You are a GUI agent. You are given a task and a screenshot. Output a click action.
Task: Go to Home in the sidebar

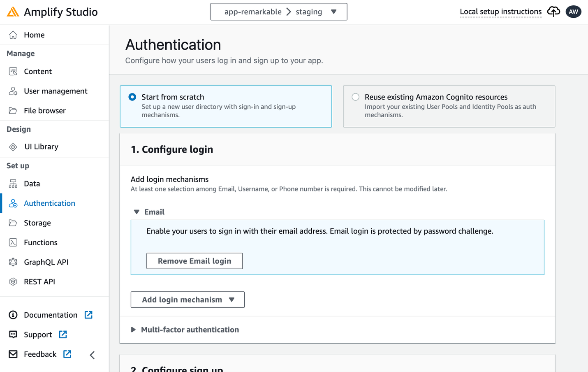pyautogui.click(x=34, y=35)
